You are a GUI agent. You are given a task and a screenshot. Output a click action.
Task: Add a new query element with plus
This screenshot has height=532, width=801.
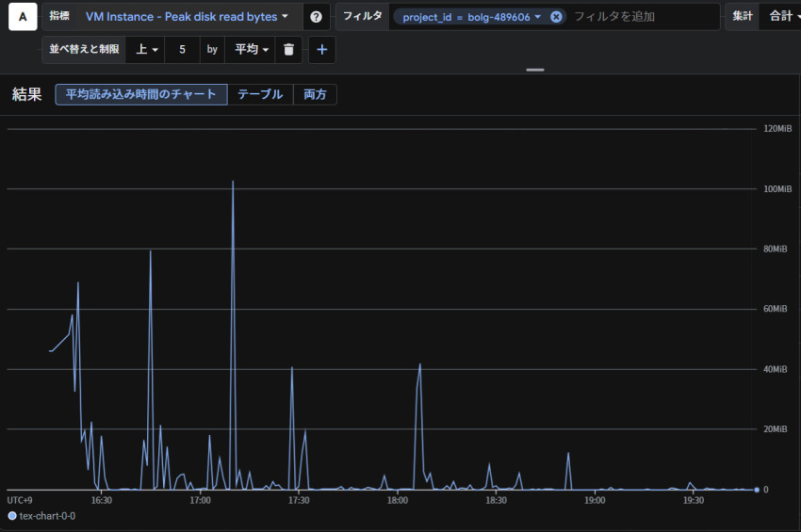click(x=321, y=50)
